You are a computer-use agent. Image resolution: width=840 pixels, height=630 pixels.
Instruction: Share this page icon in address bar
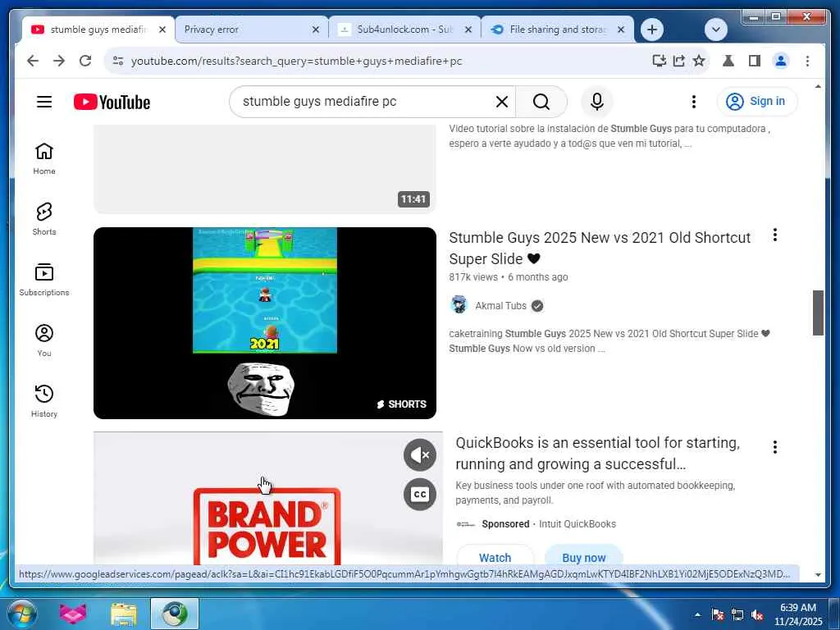click(x=678, y=61)
